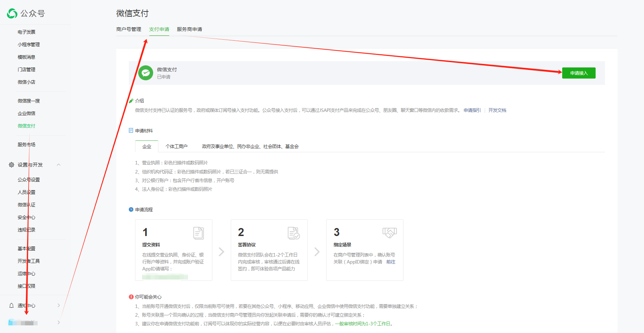Viewport: 644px width, 333px height.
Task: Click the 通知中心 bell icon
Action: click(x=11, y=306)
